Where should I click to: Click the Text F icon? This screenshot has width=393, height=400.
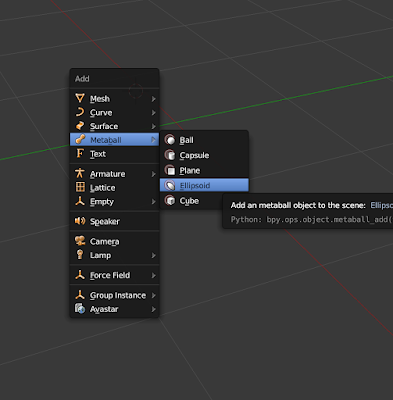(x=80, y=153)
